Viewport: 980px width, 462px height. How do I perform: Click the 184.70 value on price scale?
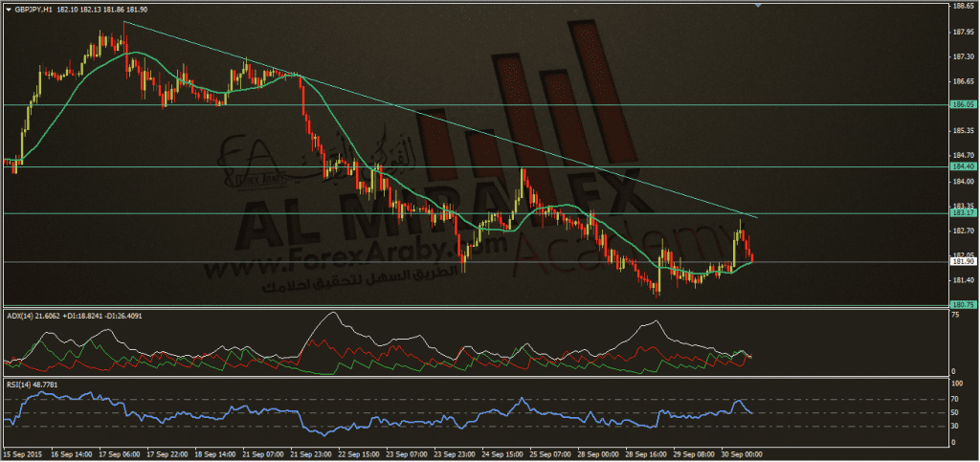pyautogui.click(x=963, y=156)
